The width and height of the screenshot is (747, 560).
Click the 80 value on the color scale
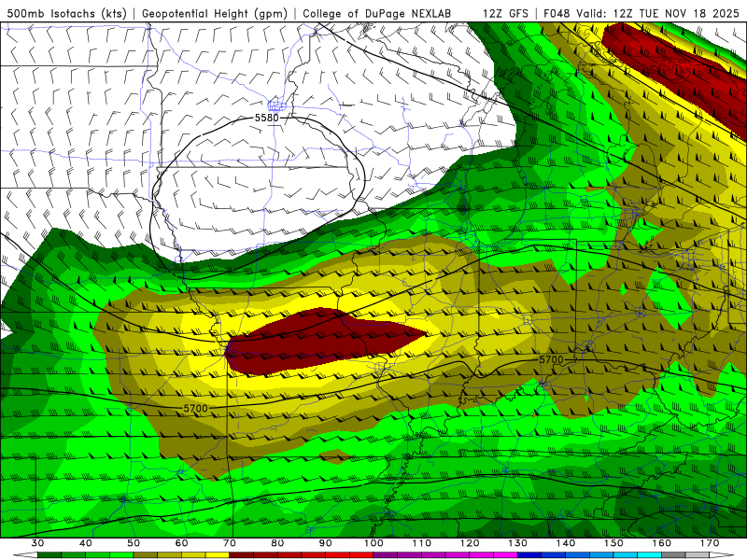[x=277, y=543]
